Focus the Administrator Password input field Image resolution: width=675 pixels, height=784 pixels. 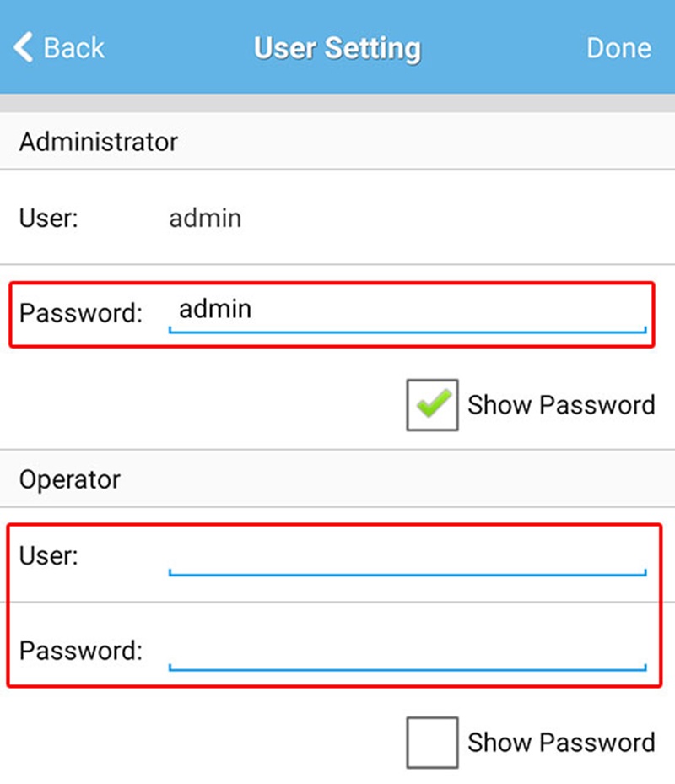[408, 312]
